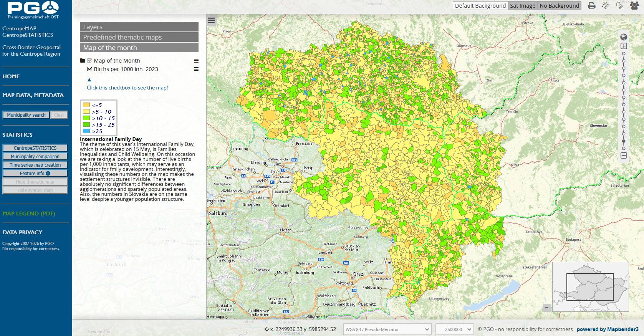Activate the line distance measuring tool
The width and height of the screenshot is (644, 336).
(606, 5)
